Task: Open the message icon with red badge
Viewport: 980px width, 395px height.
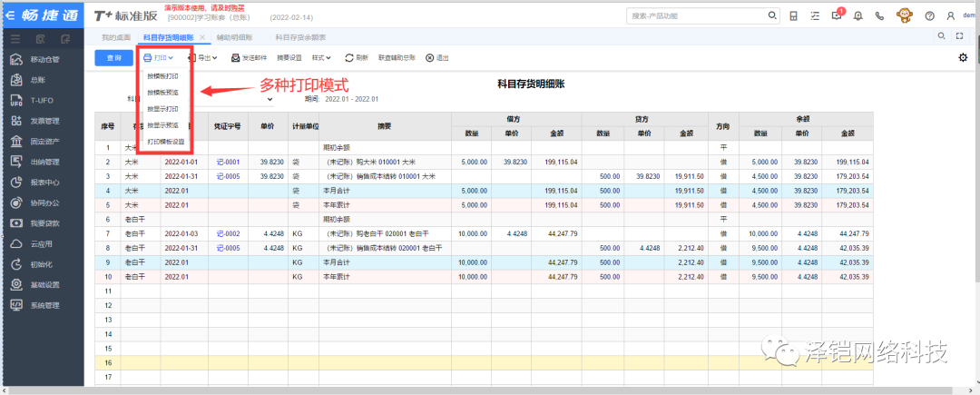Action: tap(836, 15)
